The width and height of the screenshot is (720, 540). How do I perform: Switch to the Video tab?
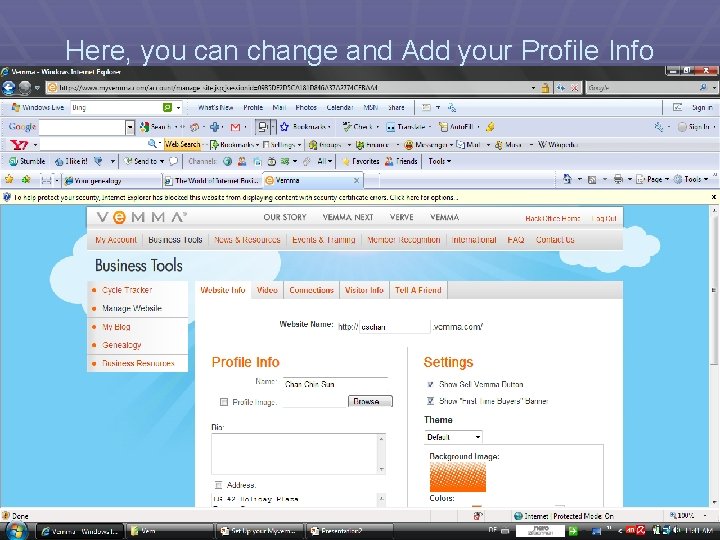(x=267, y=290)
